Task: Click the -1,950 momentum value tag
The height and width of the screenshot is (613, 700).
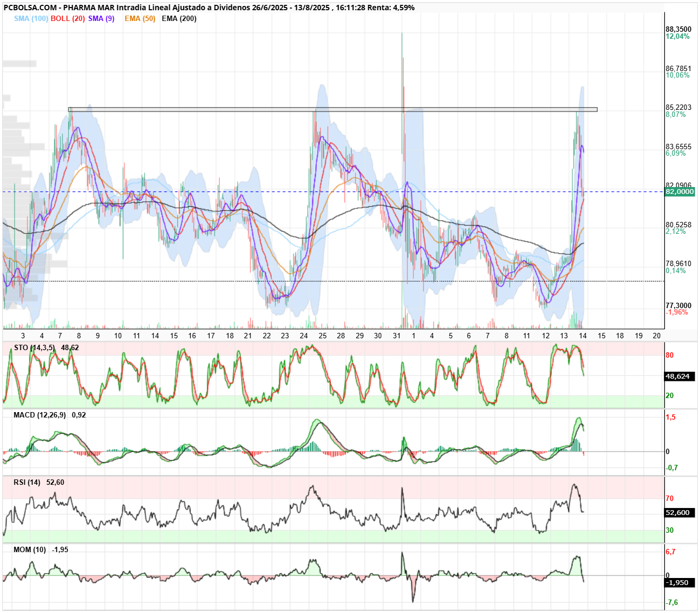Action: (x=680, y=583)
